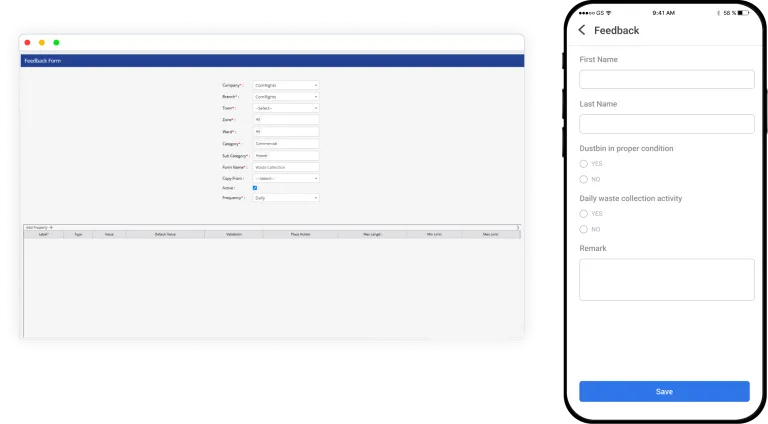Open the Copy From dropdown

[x=285, y=178]
